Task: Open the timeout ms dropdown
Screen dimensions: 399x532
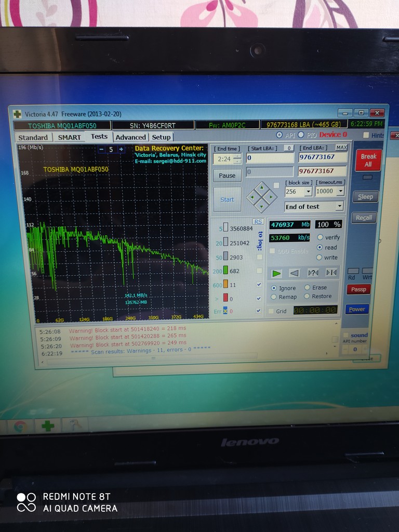Action: 340,191
